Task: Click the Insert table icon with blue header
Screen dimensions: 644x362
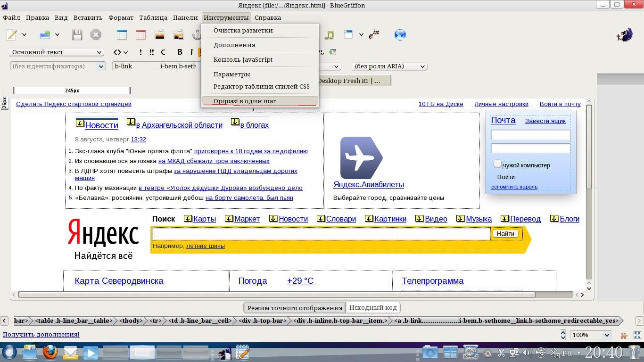Action: click(x=122, y=34)
